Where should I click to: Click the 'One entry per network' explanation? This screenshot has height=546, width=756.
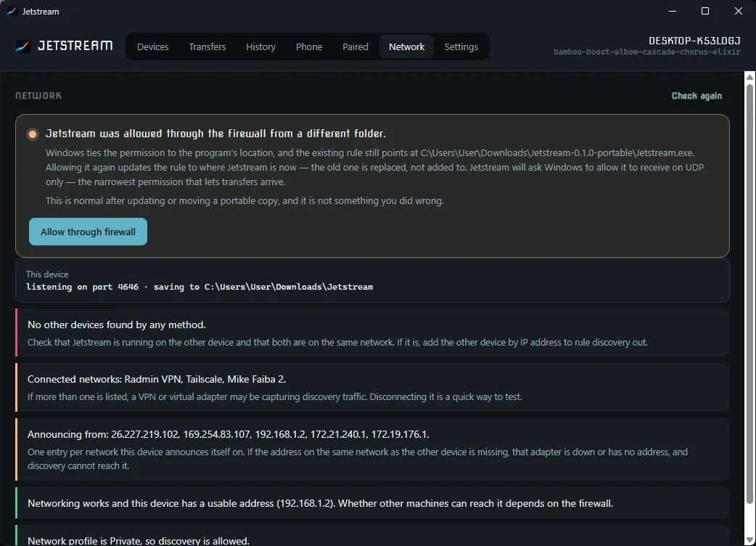[357, 459]
